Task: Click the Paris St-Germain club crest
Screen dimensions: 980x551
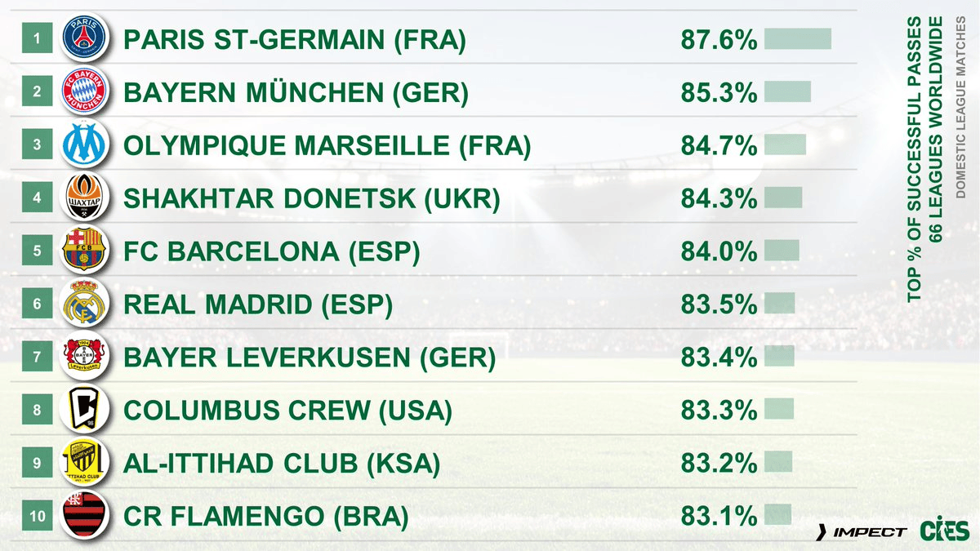Action: 85,39
